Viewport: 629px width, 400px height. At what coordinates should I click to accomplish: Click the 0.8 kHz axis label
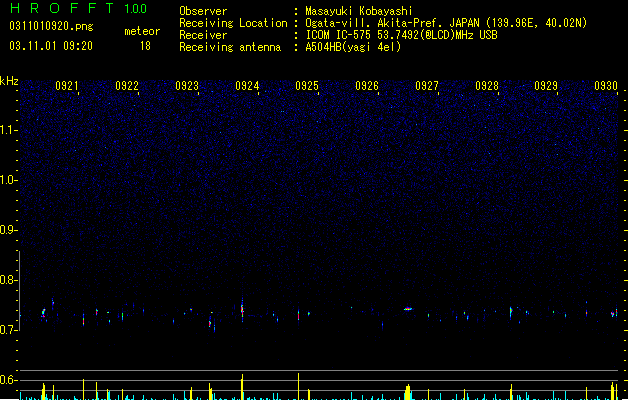pos(9,280)
